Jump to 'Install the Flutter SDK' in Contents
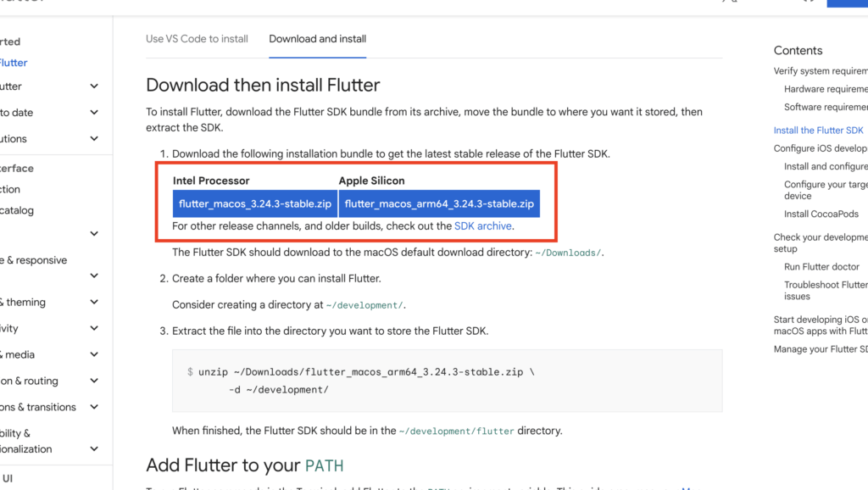Screen dimensions: 868x490 (818, 131)
